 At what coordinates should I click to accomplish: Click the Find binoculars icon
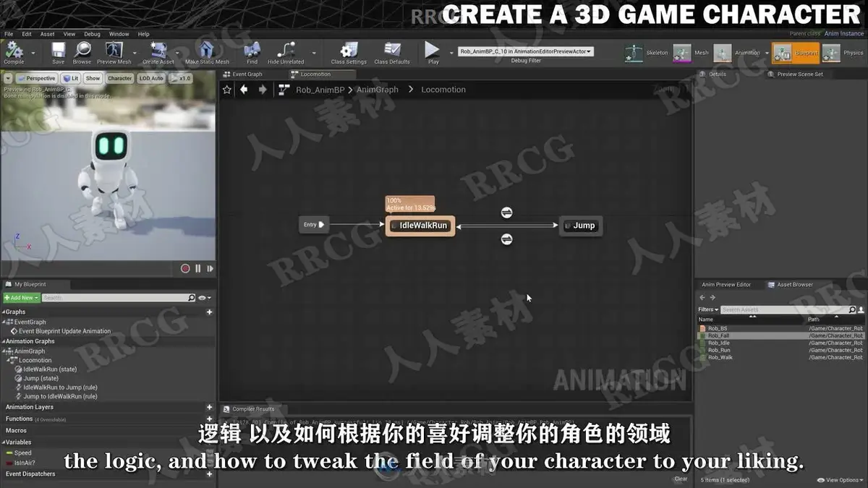pyautogui.click(x=252, y=50)
